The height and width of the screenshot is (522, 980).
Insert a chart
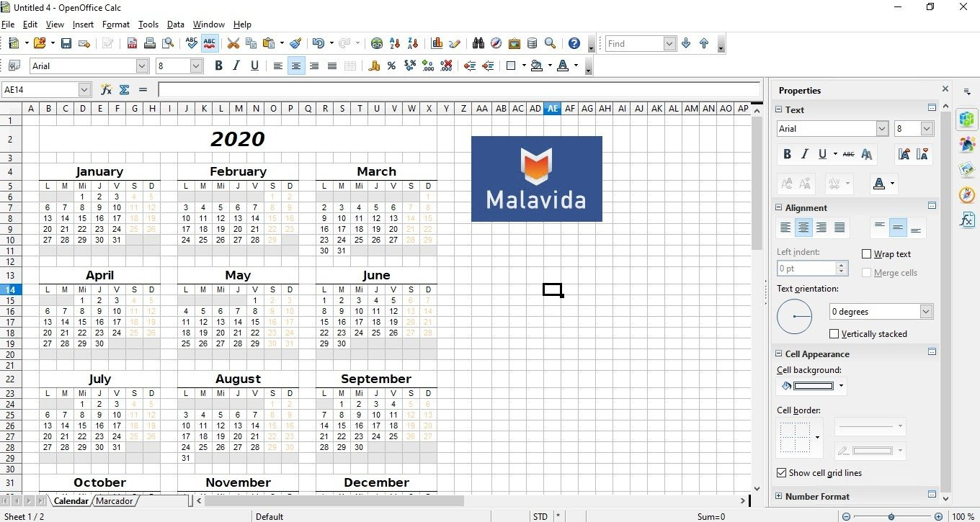(437, 43)
